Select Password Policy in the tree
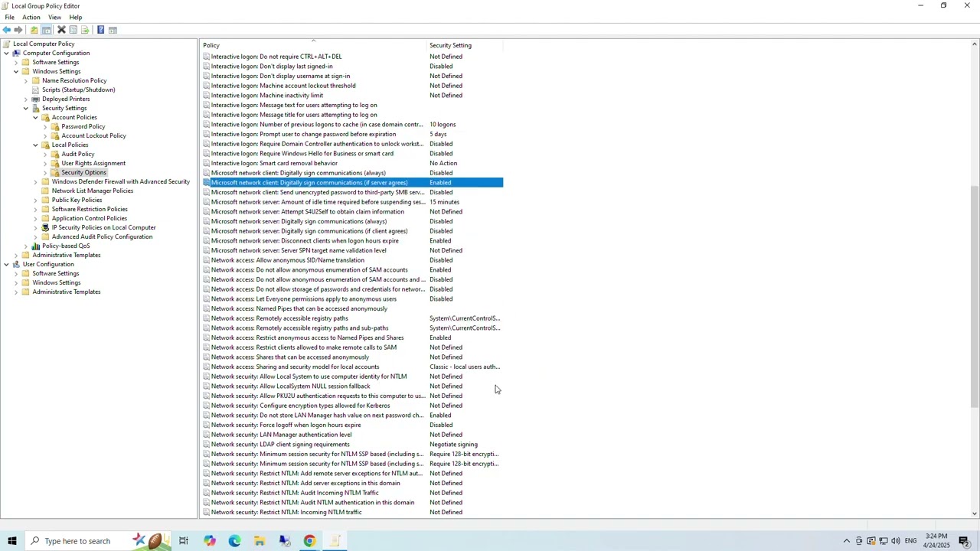This screenshot has height=551, width=980. (x=83, y=126)
